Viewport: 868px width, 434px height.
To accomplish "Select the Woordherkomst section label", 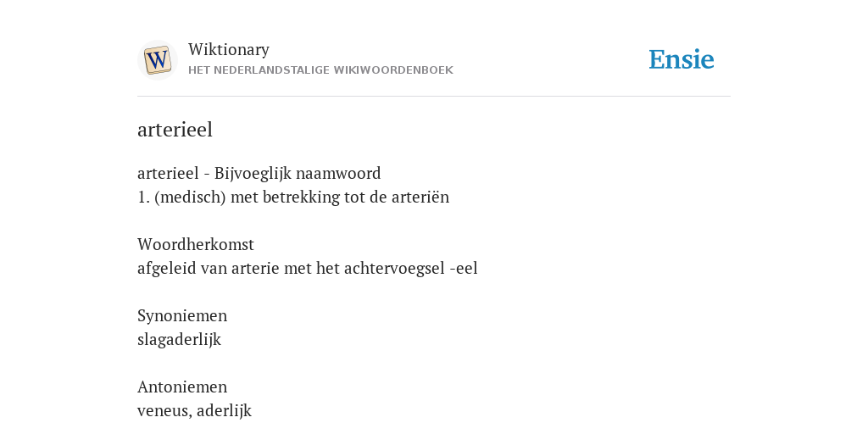I will pyautogui.click(x=196, y=244).
